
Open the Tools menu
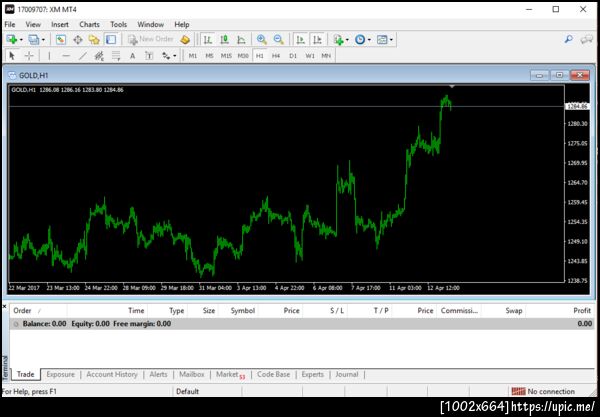coord(119,24)
